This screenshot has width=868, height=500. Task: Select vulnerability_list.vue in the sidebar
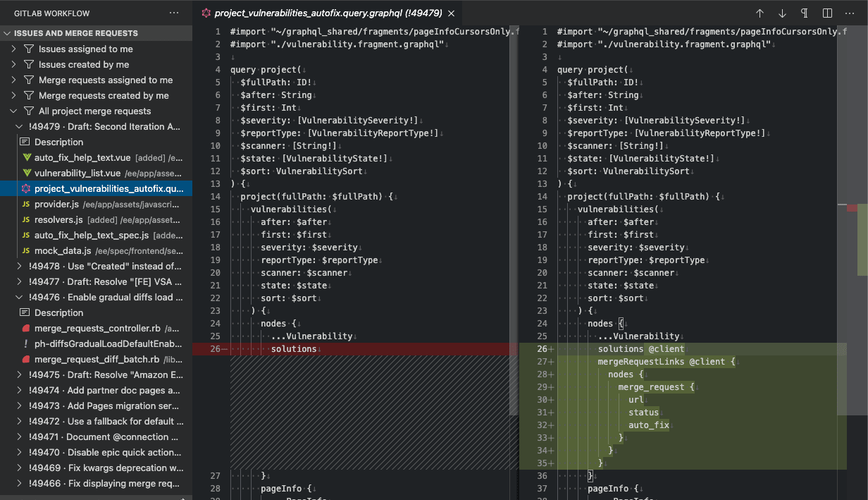coord(85,173)
